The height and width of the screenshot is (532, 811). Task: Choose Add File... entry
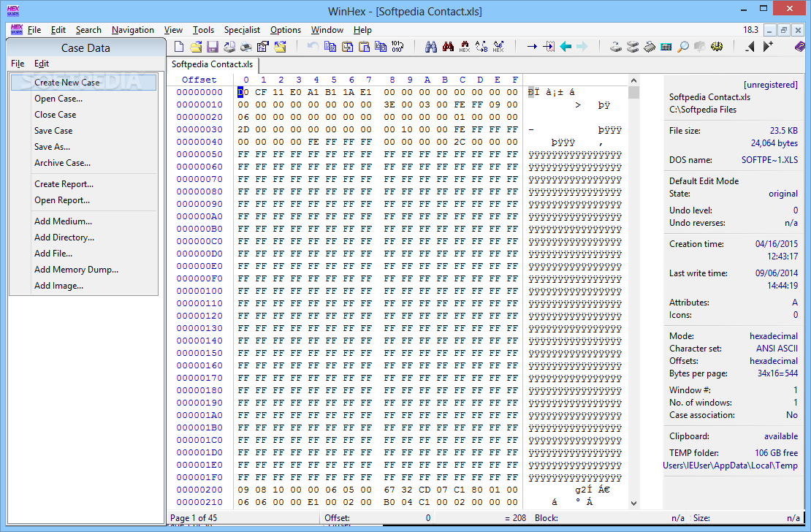[84, 253]
